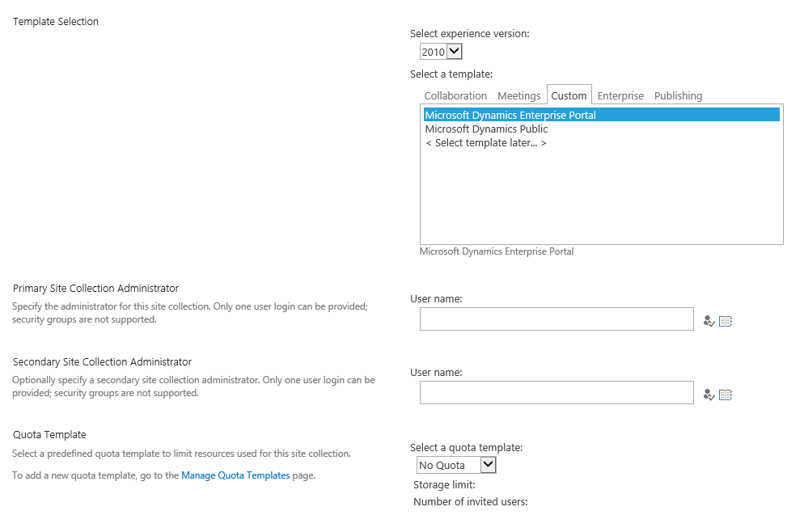Switch to the Meetings template tab
Image resolution: width=804 pixels, height=532 pixels.
coord(518,95)
